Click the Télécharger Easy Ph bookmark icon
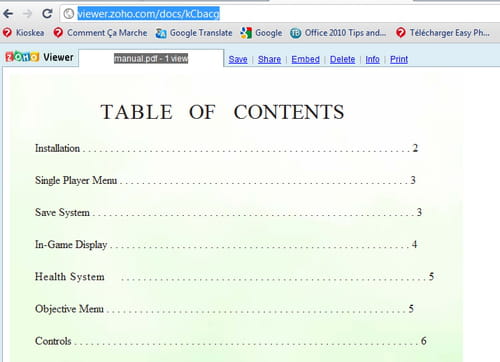The width and height of the screenshot is (500, 362). click(x=401, y=33)
